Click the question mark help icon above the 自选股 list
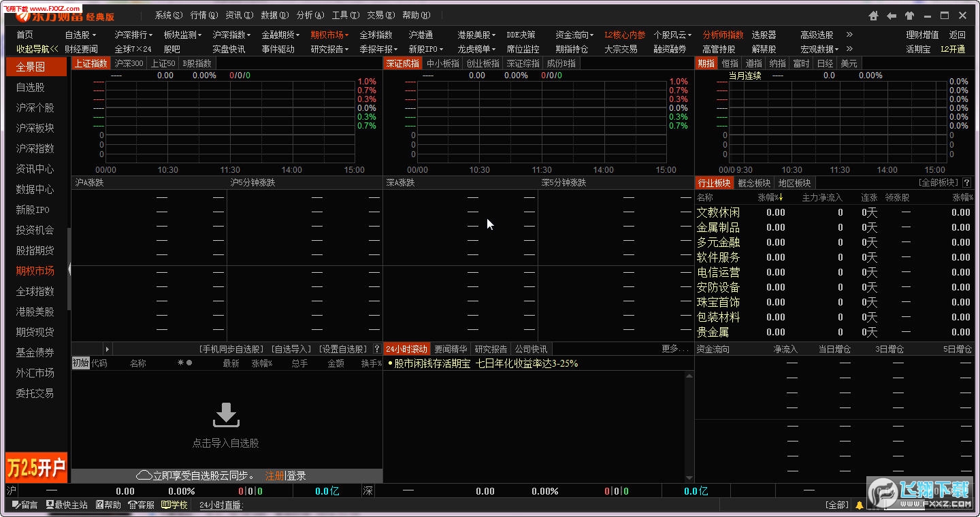Screen dimensions: 980x517 coord(377,349)
